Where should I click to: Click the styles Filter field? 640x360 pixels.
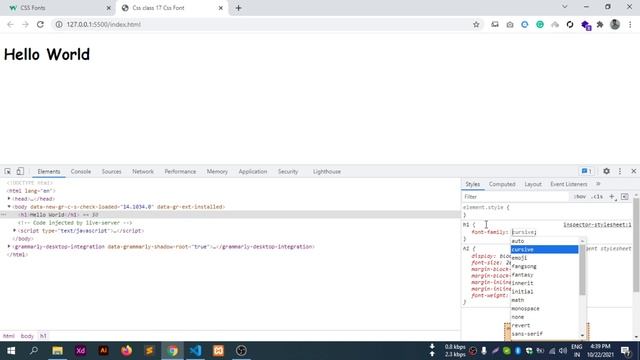[515, 197]
